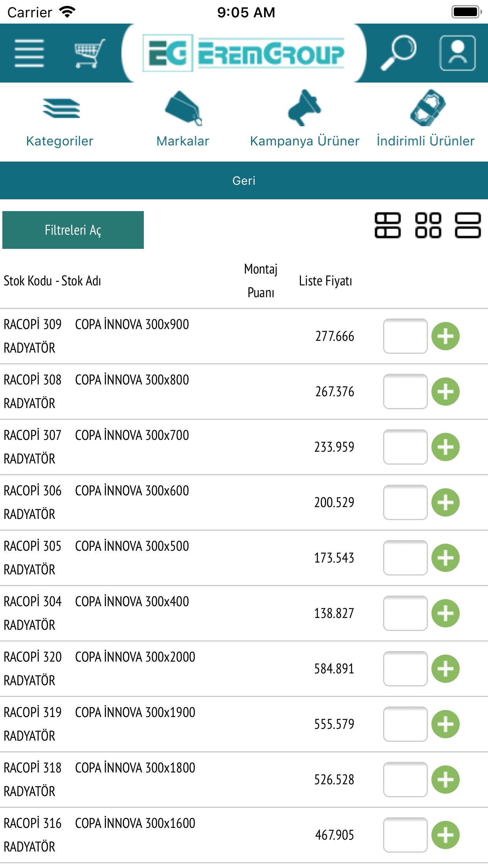Open the Markalar tab label
Image resolution: width=488 pixels, height=868 pixels.
click(x=183, y=141)
